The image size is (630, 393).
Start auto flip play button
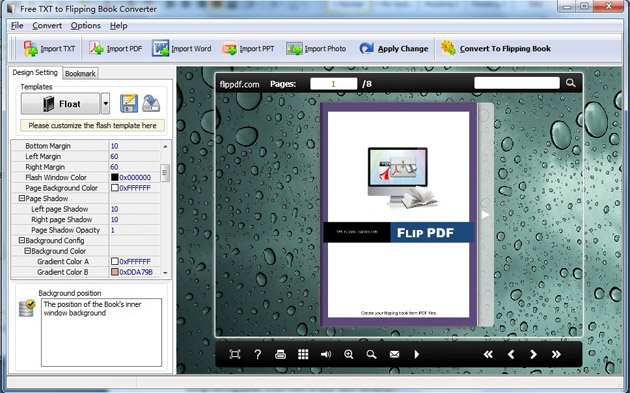pyautogui.click(x=417, y=354)
